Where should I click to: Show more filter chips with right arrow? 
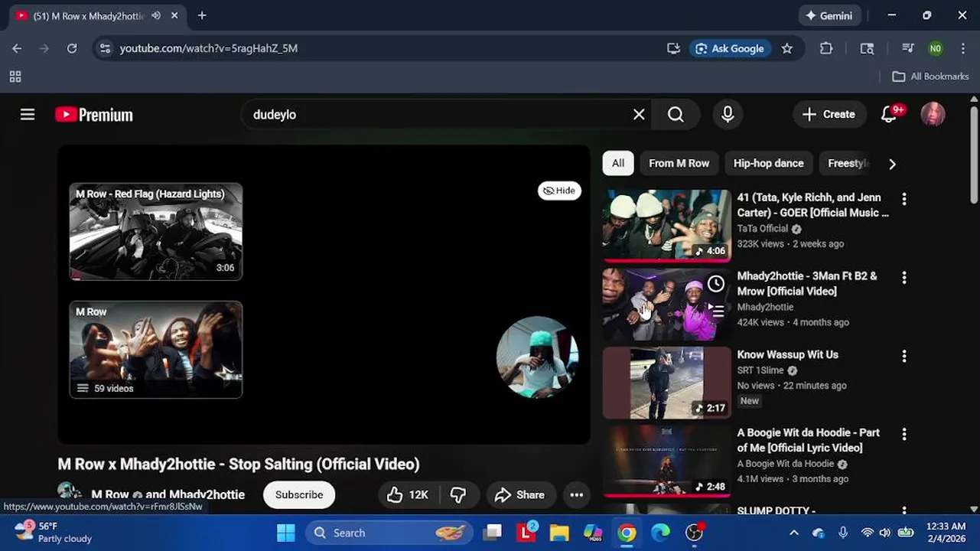point(892,164)
